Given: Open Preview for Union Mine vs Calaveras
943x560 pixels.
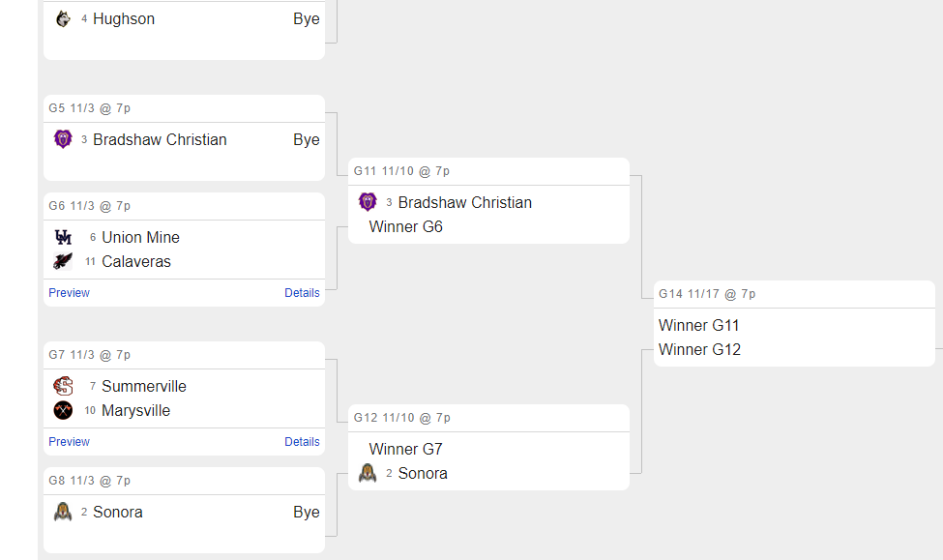Looking at the screenshot, I should tap(70, 293).
